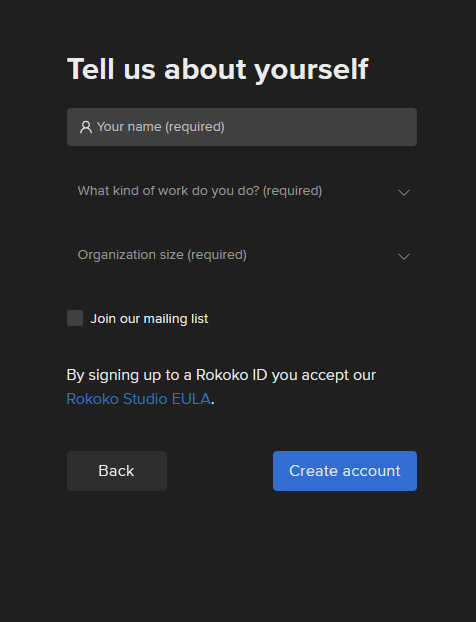
Task: Click the dark grey Back button
Action: (117, 471)
